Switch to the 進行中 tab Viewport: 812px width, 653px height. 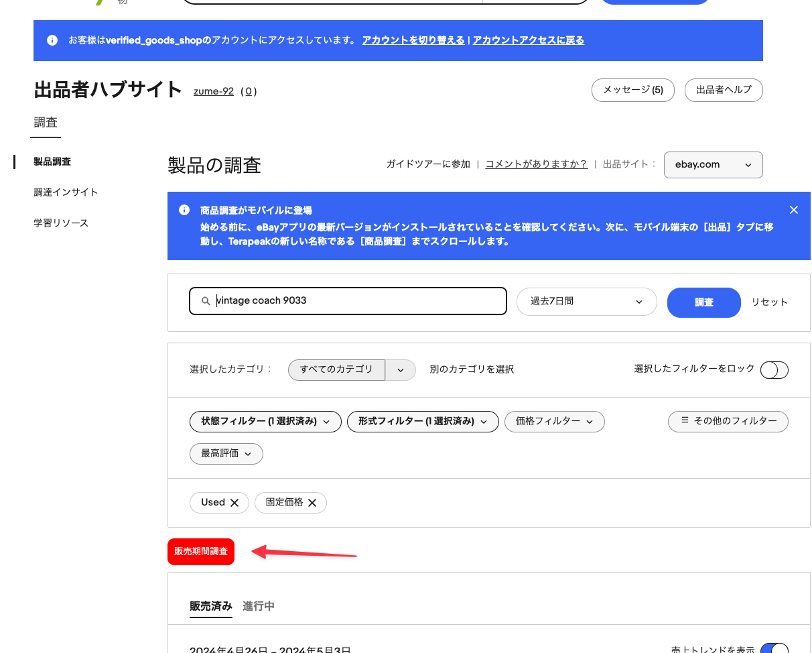259,606
